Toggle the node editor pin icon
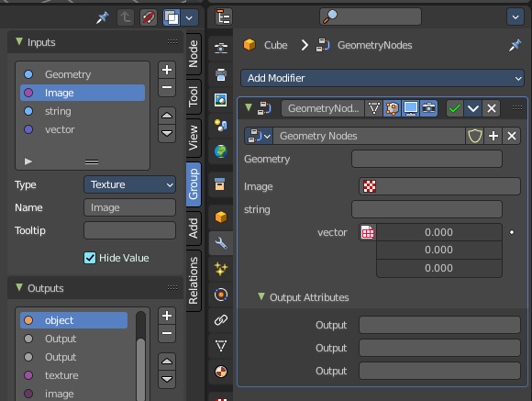This screenshot has width=532, height=401. tap(102, 17)
